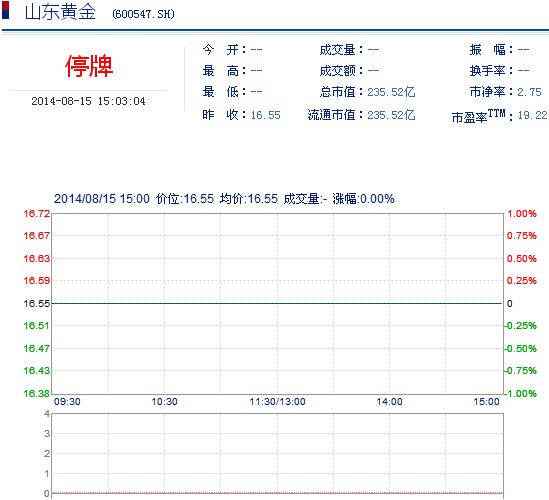Click the red-blue logo beside 山东黄金
The height and width of the screenshot is (500, 549).
[x=5, y=10]
